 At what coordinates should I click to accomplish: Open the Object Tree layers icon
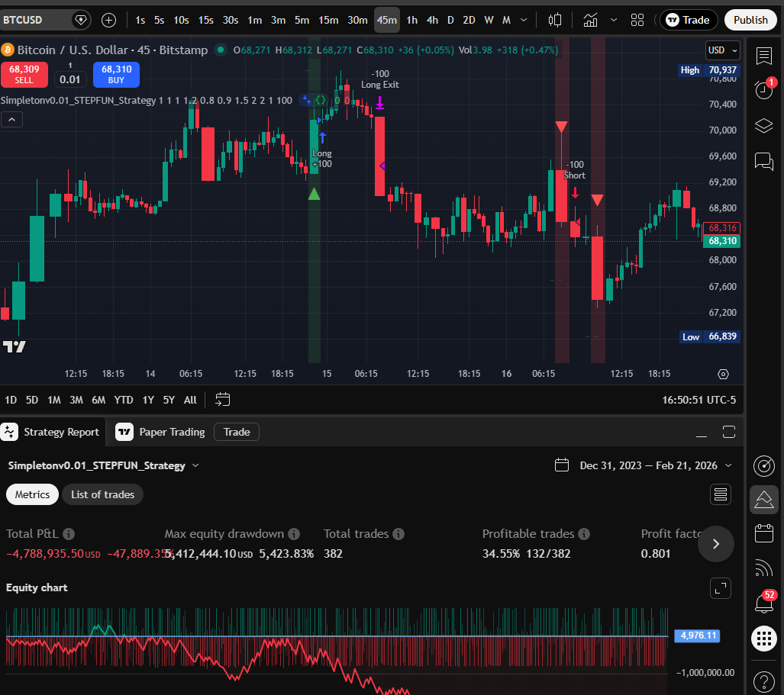point(764,126)
